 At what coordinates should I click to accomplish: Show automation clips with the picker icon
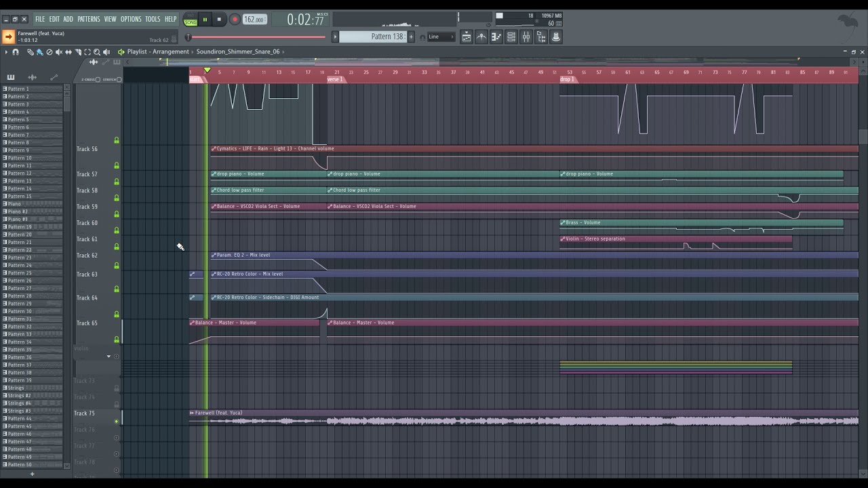tap(54, 77)
